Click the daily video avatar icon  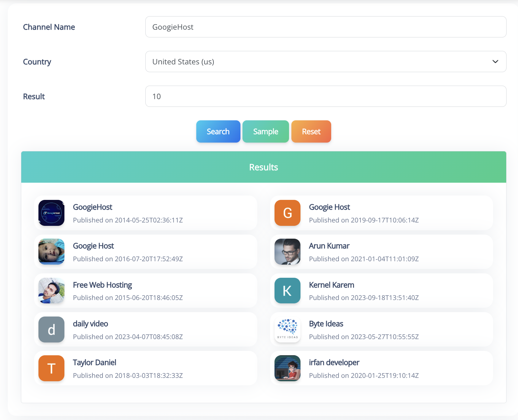(x=51, y=329)
